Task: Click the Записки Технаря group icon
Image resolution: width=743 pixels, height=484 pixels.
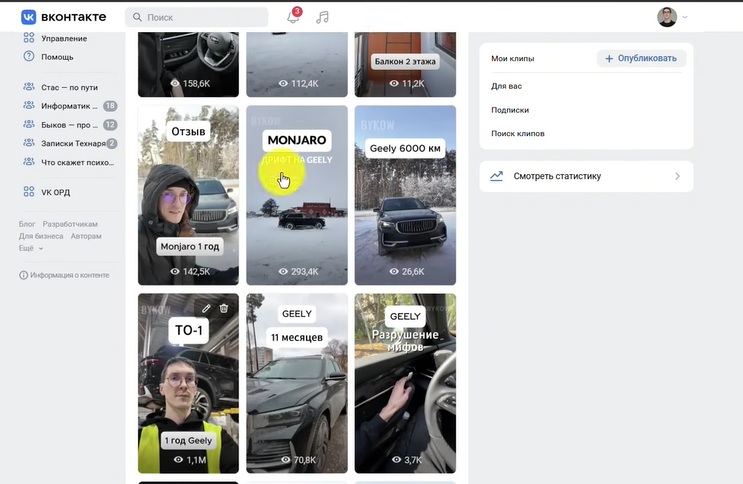Action: coord(29,143)
